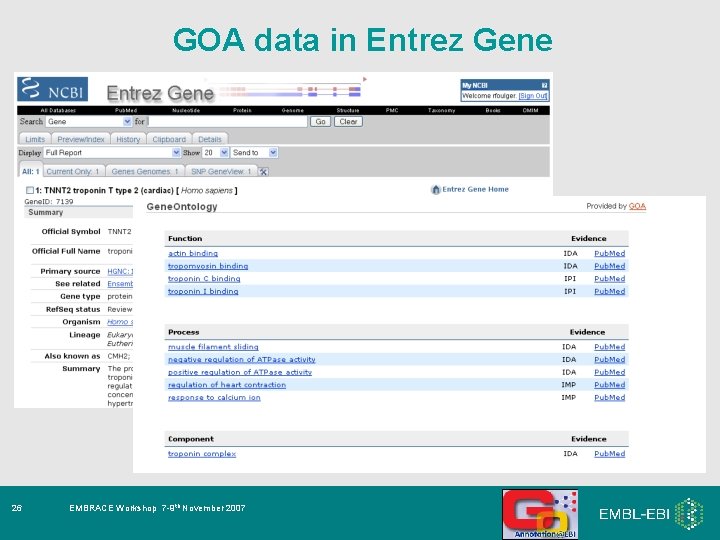The width and height of the screenshot is (720, 540).
Task: Click the EMBL-EBI hexagon logo
Action: pyautogui.click(x=688, y=513)
